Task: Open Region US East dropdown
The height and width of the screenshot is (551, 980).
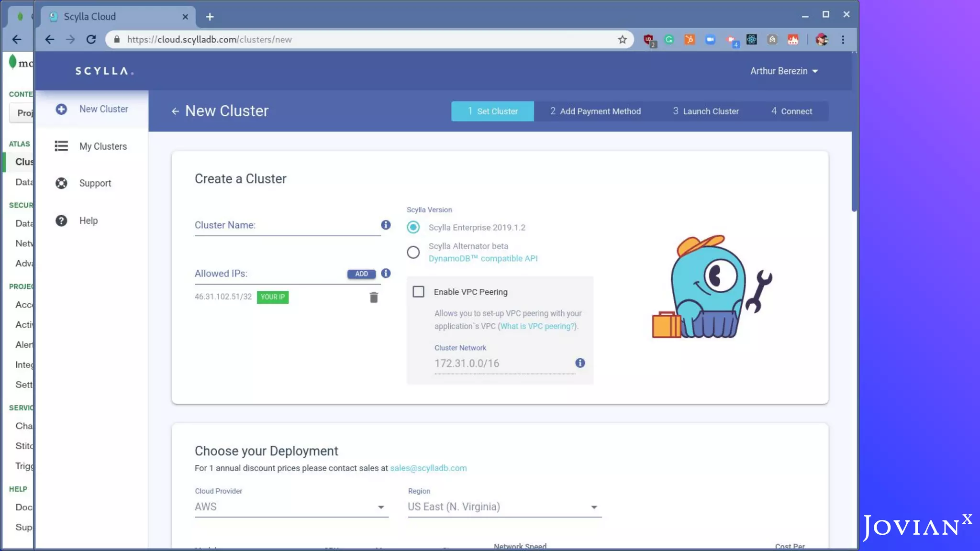Action: (x=504, y=507)
